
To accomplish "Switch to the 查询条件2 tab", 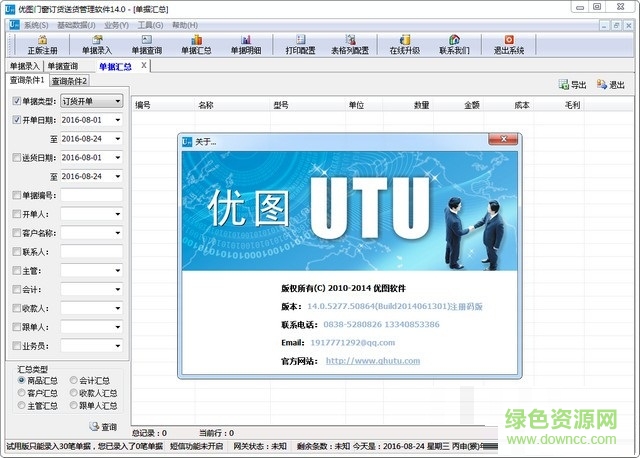I will tap(69, 81).
